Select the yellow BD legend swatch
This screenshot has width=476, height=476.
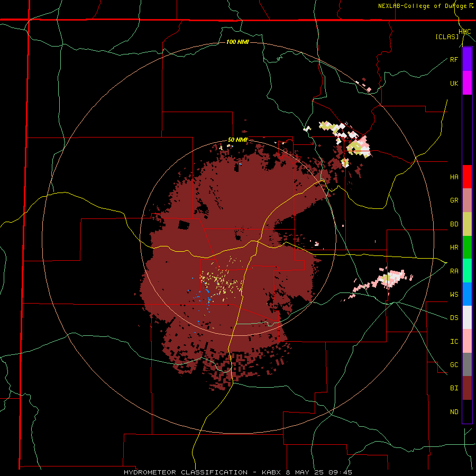tap(467, 224)
